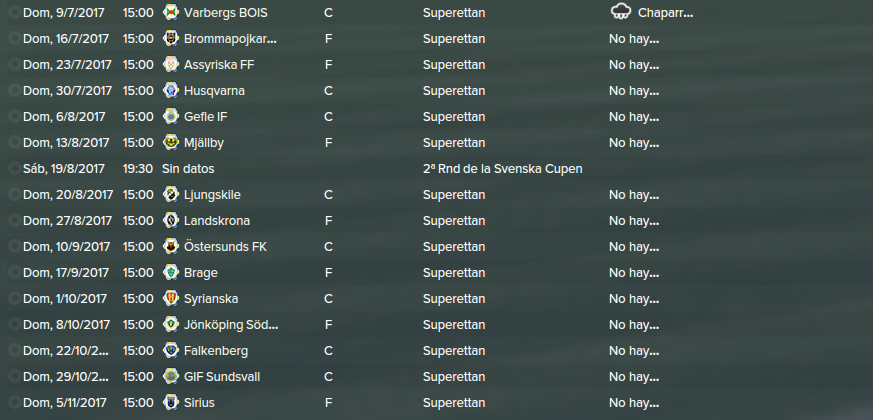The width and height of the screenshot is (873, 420).
Task: Open the Landskrona team link
Action: tap(217, 221)
